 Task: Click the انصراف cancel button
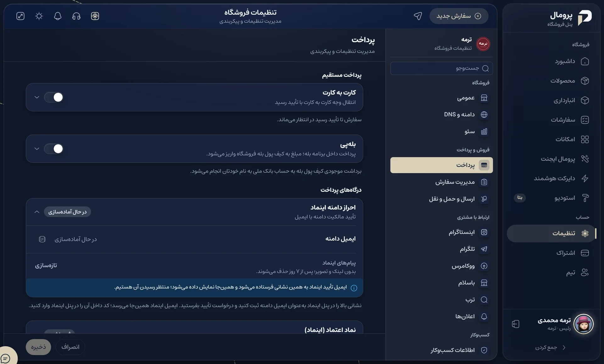[x=70, y=347]
